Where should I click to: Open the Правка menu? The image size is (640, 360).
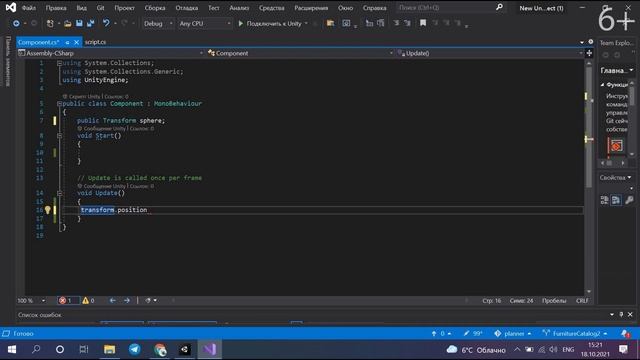[56, 8]
